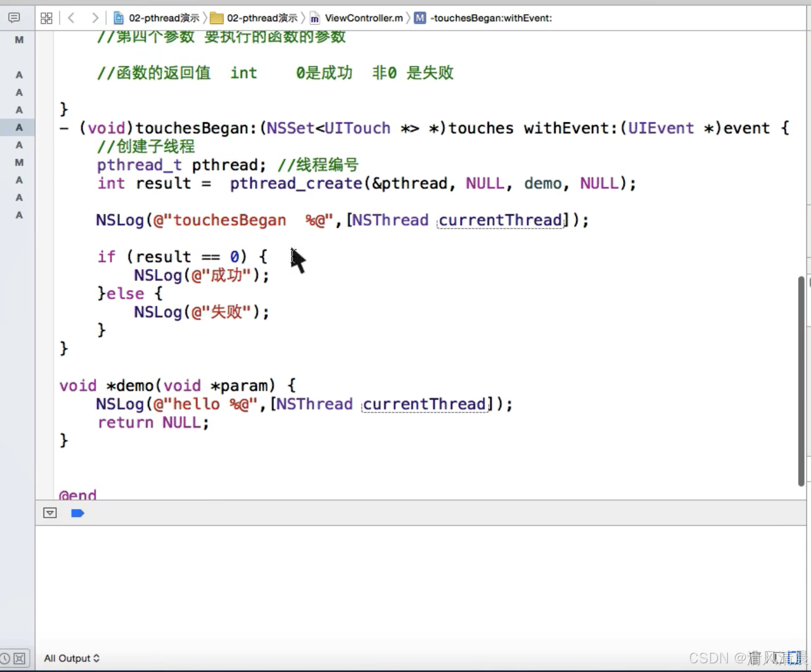Click the NSLog(@"成功") statement

[x=202, y=275]
